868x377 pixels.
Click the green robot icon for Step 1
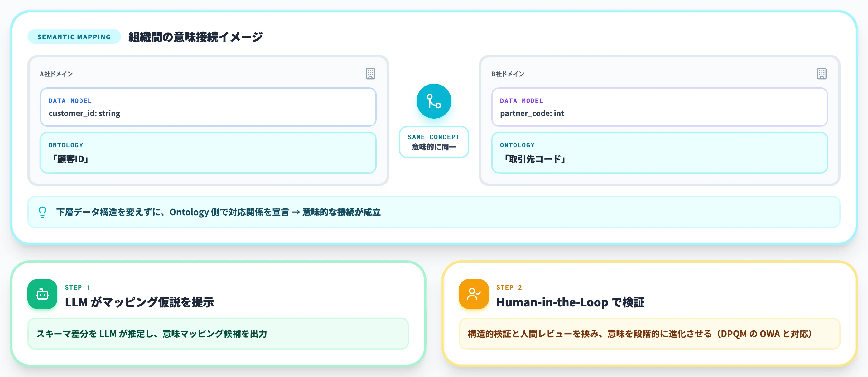click(42, 294)
